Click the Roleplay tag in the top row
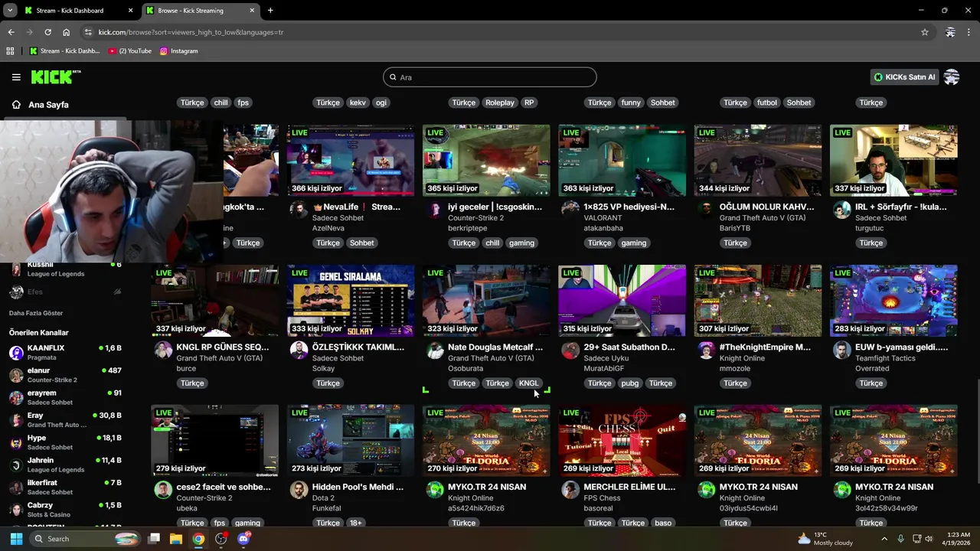 tap(500, 103)
